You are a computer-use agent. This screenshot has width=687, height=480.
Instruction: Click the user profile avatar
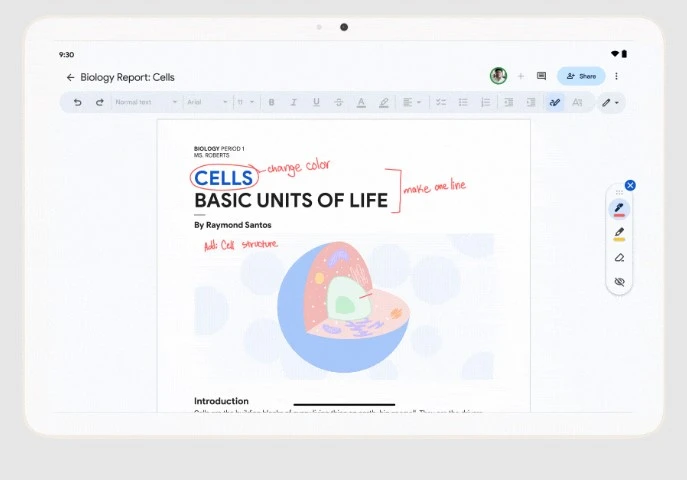coord(498,76)
